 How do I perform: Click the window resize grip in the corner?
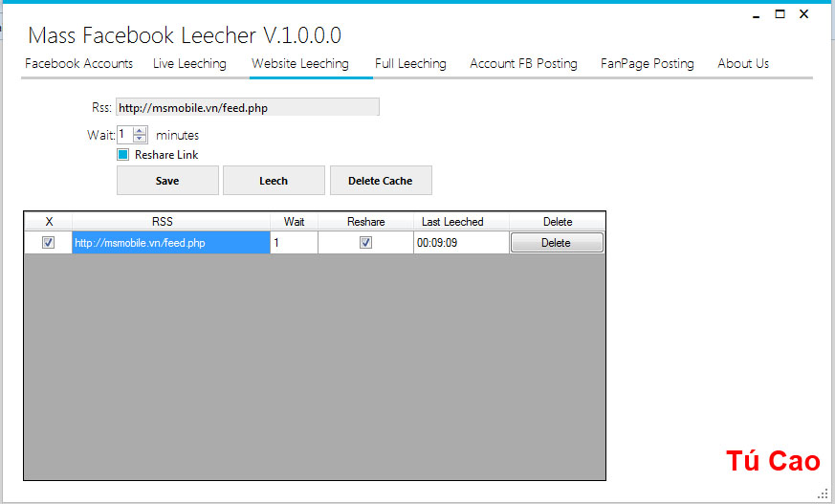coord(823,494)
